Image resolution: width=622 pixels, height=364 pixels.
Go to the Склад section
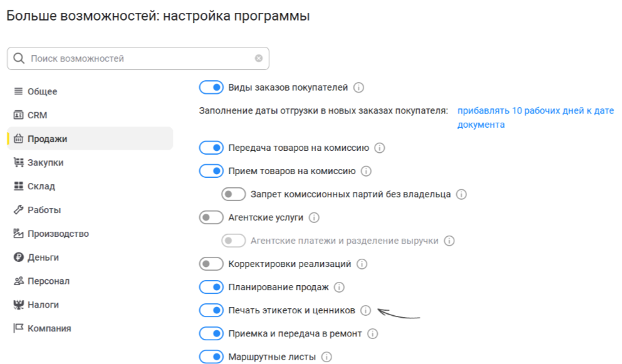(x=90, y=186)
